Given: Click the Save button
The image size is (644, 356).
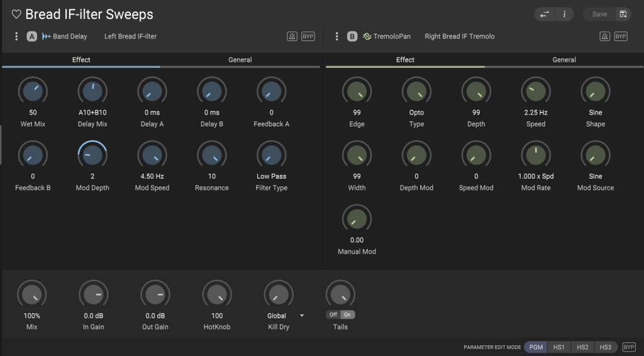Looking at the screenshot, I should (599, 14).
